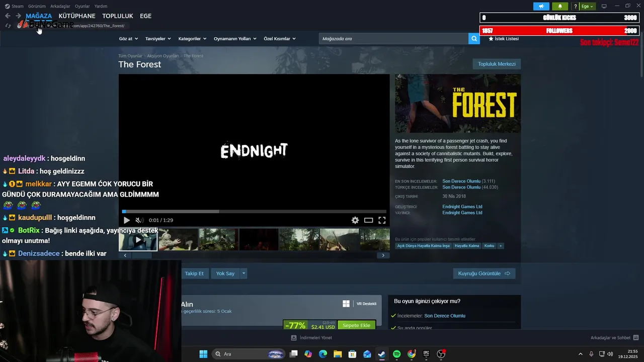Enter fullscreen for the trailer
644x362 pixels.
coord(382,220)
